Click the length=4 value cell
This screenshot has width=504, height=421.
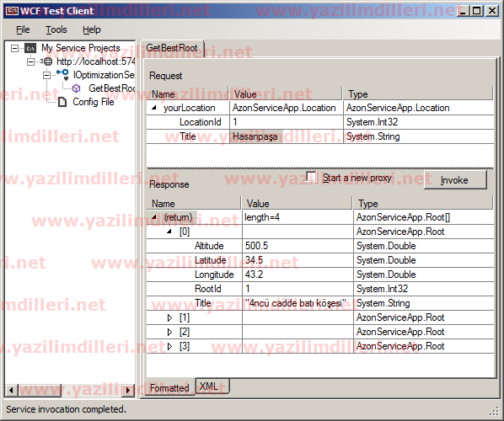298,217
